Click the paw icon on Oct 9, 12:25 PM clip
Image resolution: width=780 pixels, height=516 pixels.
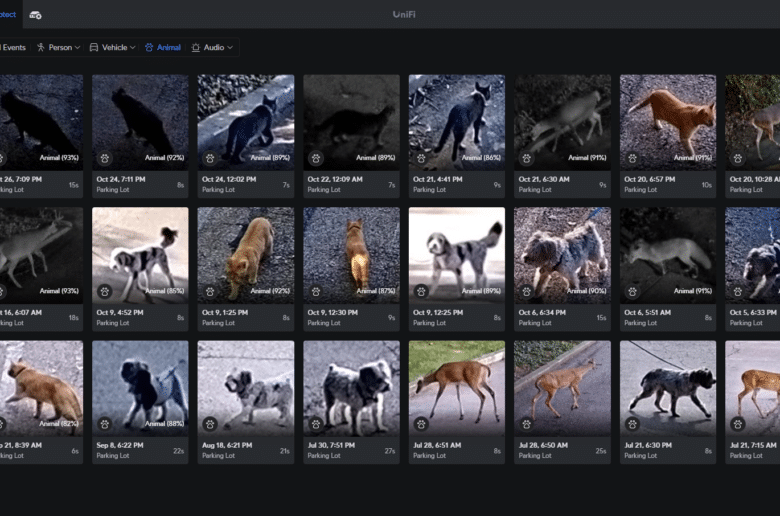[x=421, y=292]
